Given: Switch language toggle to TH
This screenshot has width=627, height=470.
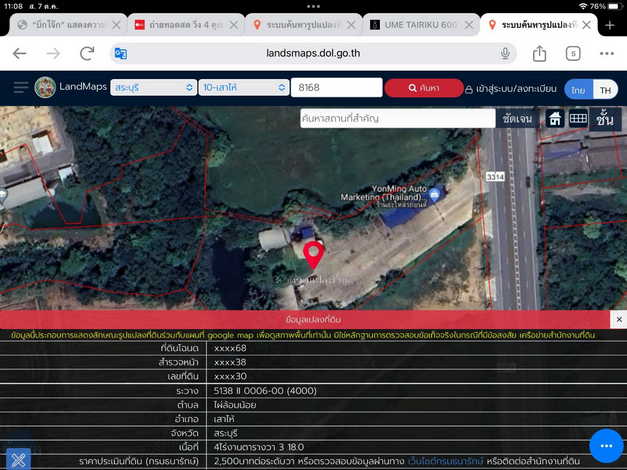Looking at the screenshot, I should pos(604,88).
